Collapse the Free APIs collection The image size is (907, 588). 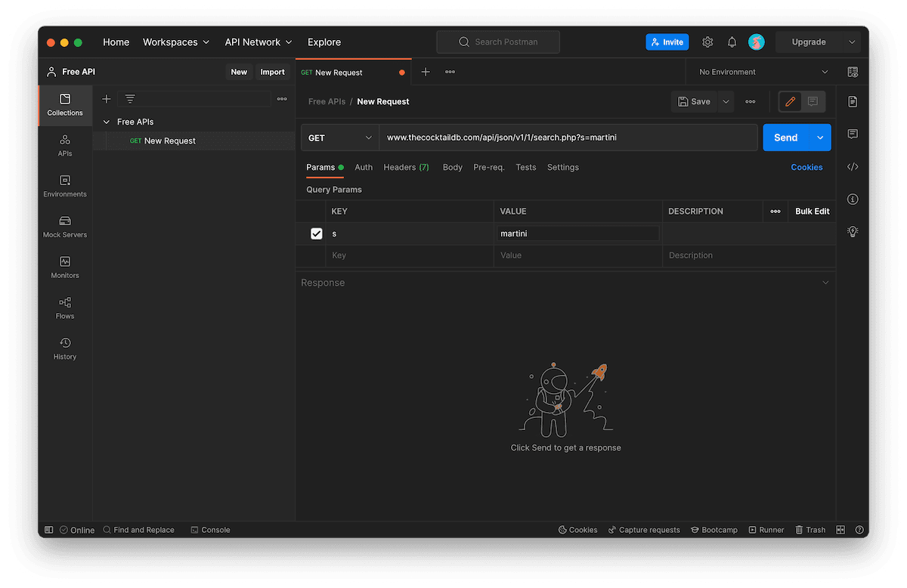pyautogui.click(x=107, y=122)
